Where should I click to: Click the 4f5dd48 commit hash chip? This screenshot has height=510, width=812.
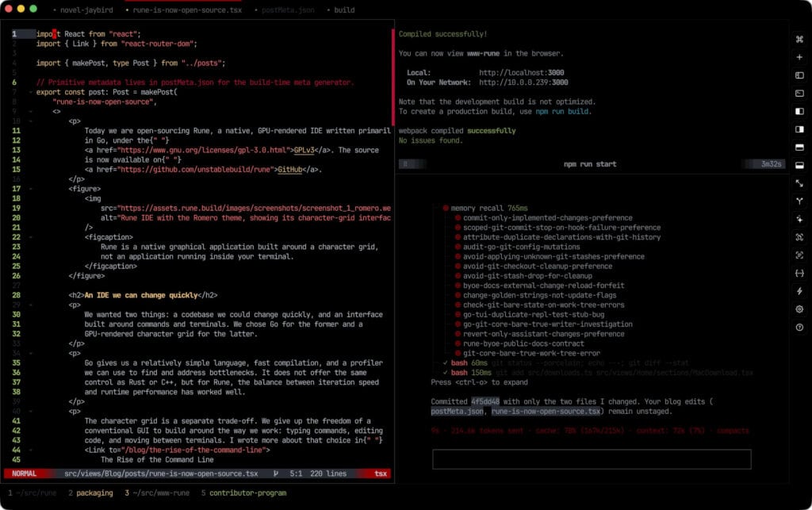pos(485,402)
